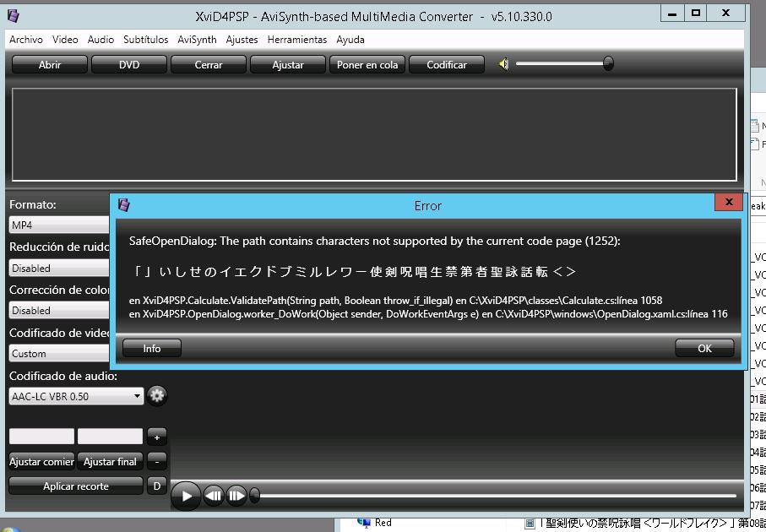Open the Ayuda menu
This screenshot has height=532, width=766.
[x=350, y=40]
